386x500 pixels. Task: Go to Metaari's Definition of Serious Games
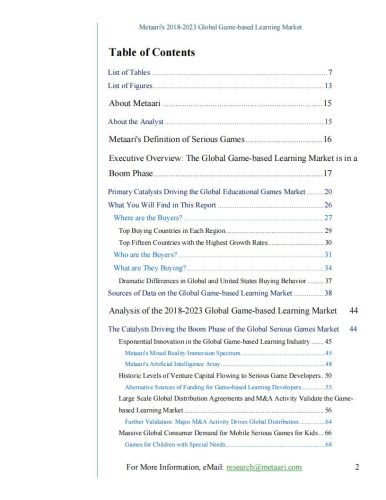click(220, 139)
